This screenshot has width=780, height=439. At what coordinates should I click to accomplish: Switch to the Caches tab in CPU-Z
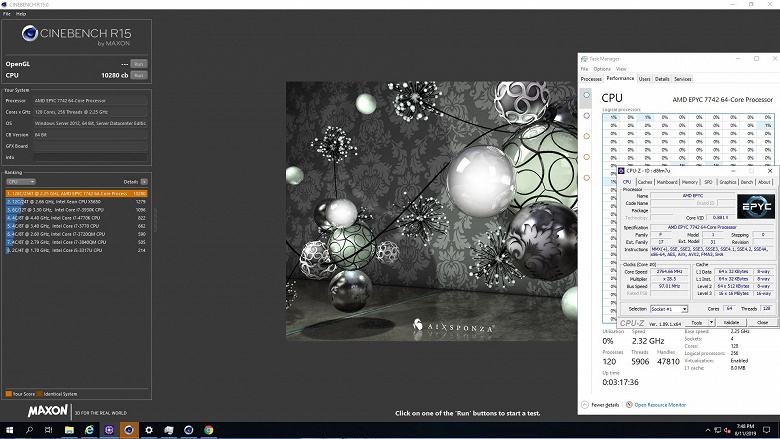[645, 182]
